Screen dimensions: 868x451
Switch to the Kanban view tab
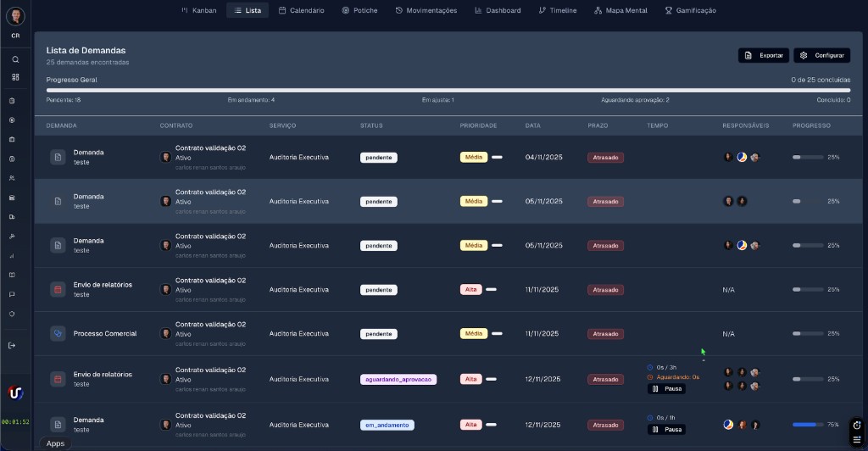point(198,10)
